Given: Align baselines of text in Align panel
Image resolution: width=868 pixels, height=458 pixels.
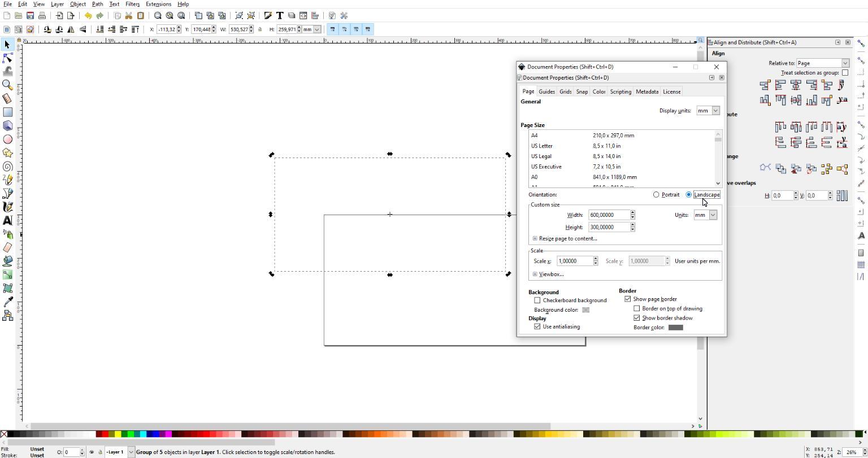Looking at the screenshot, I should coord(842,101).
